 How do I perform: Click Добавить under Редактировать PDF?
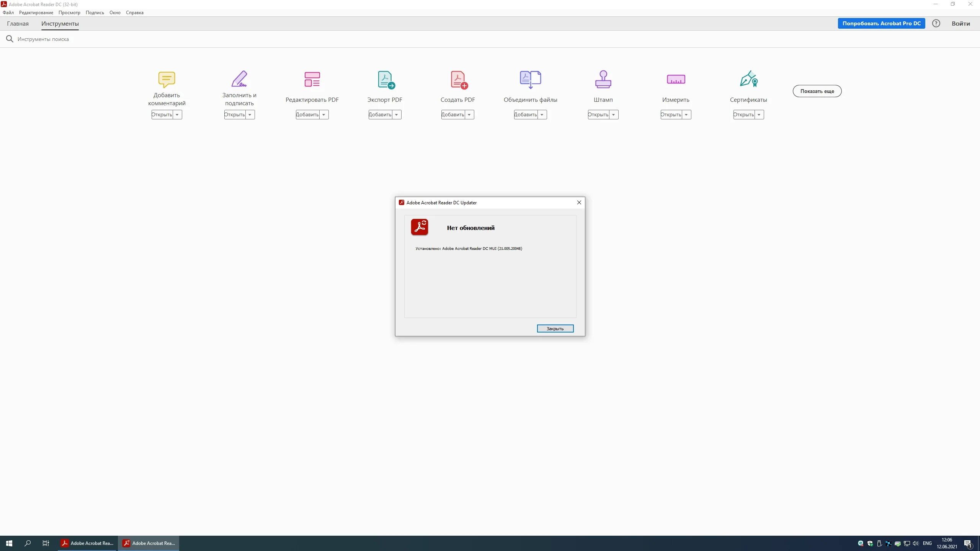click(x=307, y=115)
